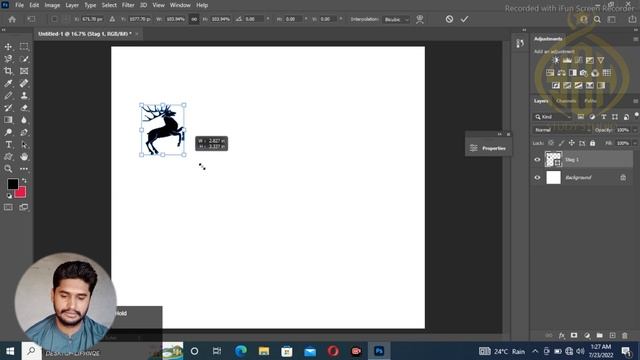Open the Photoshop search icon
This screenshot has width=640, height=360.
pos(597,19)
